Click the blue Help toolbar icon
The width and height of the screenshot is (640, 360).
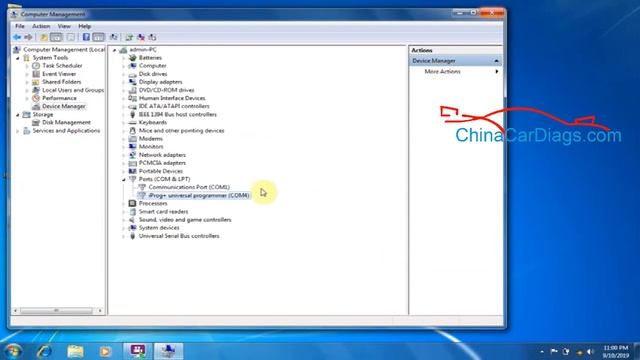tap(86, 37)
